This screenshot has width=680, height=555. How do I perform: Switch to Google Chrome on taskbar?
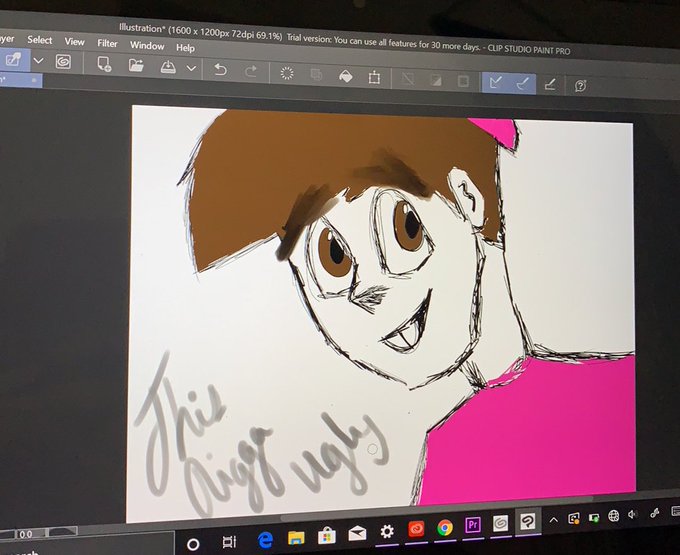(x=445, y=528)
